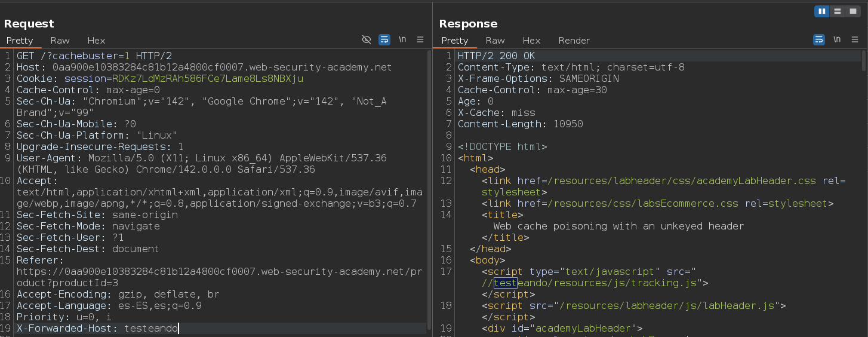Switch Request view to Hex tab
Screen dimensions: 868x337
coord(96,41)
